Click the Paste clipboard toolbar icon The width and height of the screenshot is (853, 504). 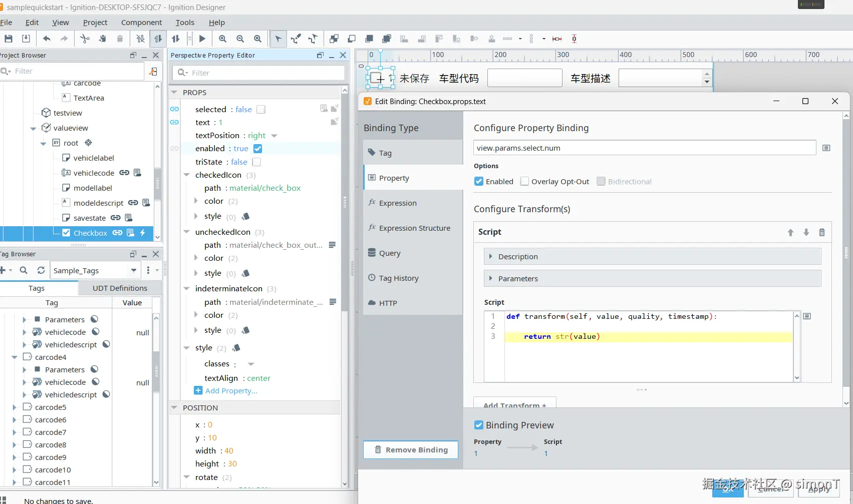coord(120,39)
